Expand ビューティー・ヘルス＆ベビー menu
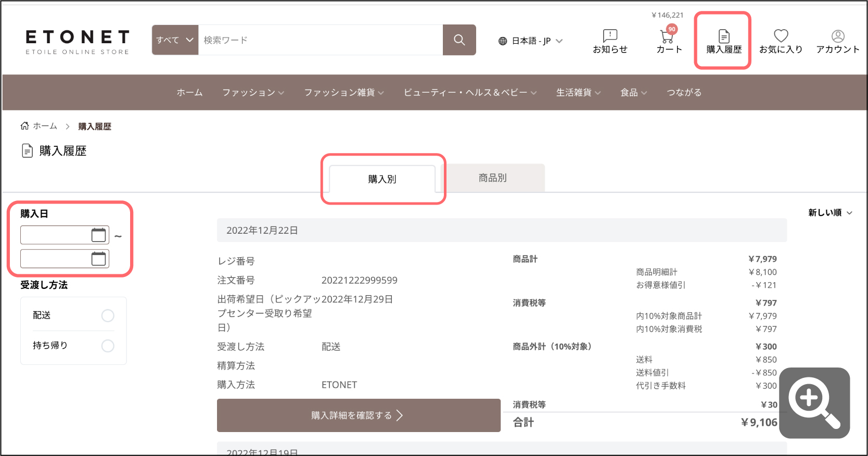This screenshot has width=868, height=456. [x=470, y=92]
